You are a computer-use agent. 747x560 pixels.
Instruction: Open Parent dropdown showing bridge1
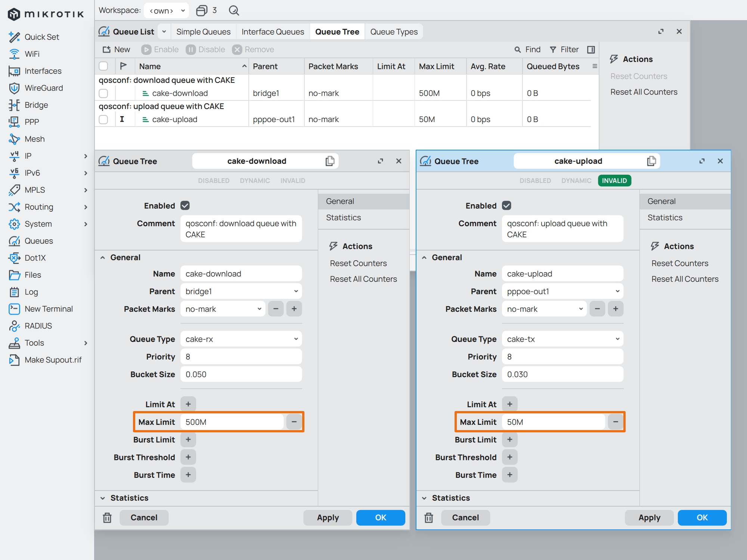[x=241, y=291]
